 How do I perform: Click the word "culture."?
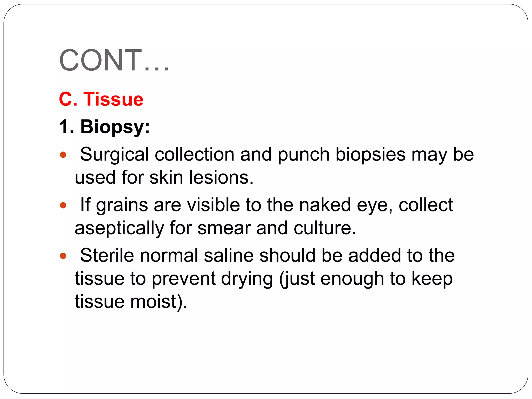(325, 228)
